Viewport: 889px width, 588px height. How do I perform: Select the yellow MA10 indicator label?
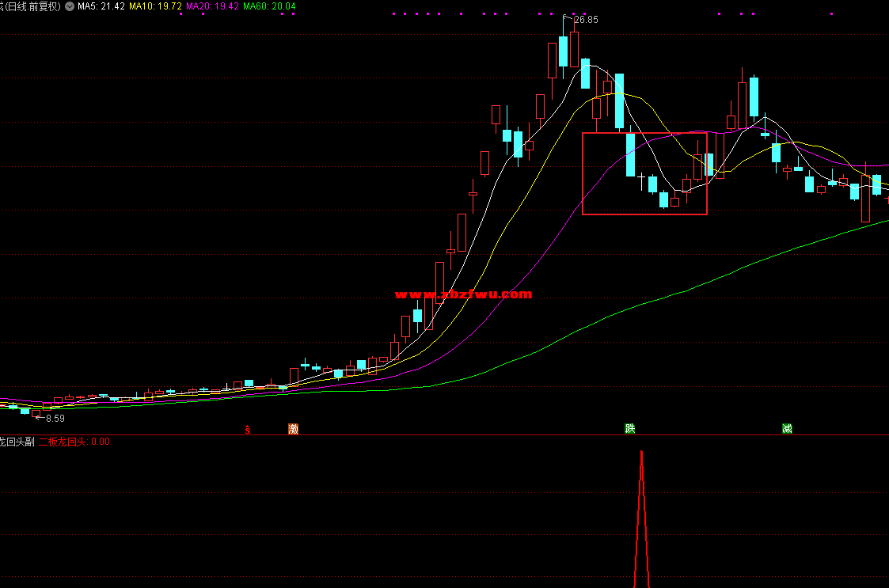click(x=155, y=6)
